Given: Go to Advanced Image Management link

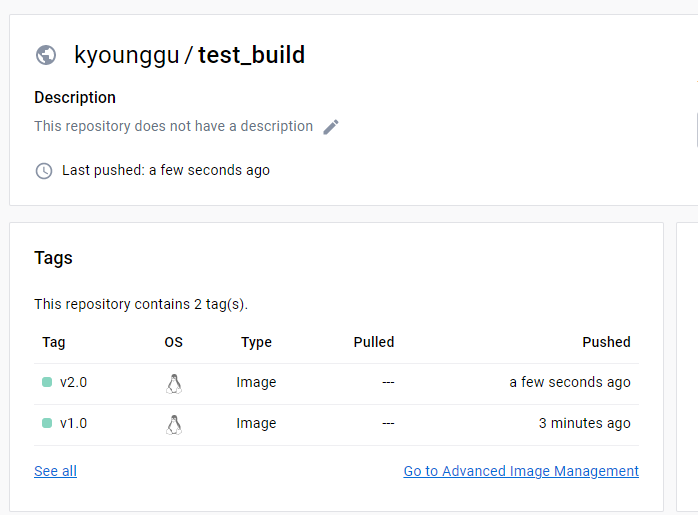Looking at the screenshot, I should click(521, 471).
